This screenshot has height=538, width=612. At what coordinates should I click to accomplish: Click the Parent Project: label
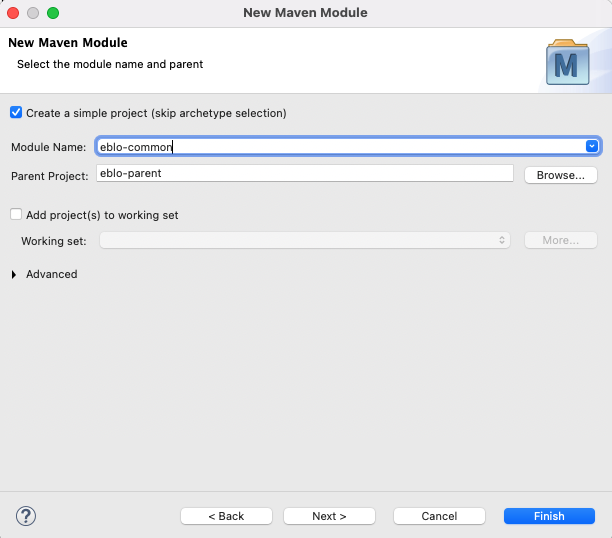tap(50, 176)
